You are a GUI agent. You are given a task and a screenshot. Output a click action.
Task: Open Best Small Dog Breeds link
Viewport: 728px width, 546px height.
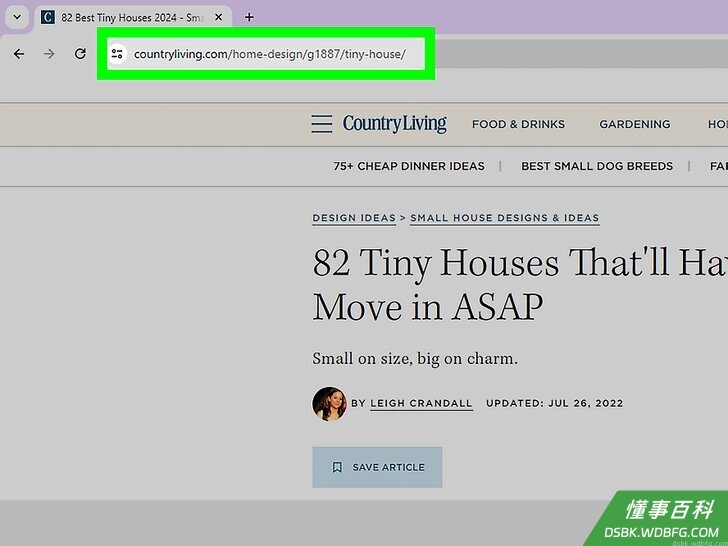[x=597, y=166]
